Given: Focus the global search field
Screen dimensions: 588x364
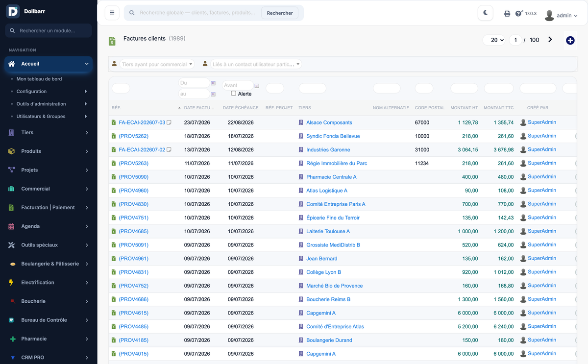Looking at the screenshot, I should click(198, 13).
